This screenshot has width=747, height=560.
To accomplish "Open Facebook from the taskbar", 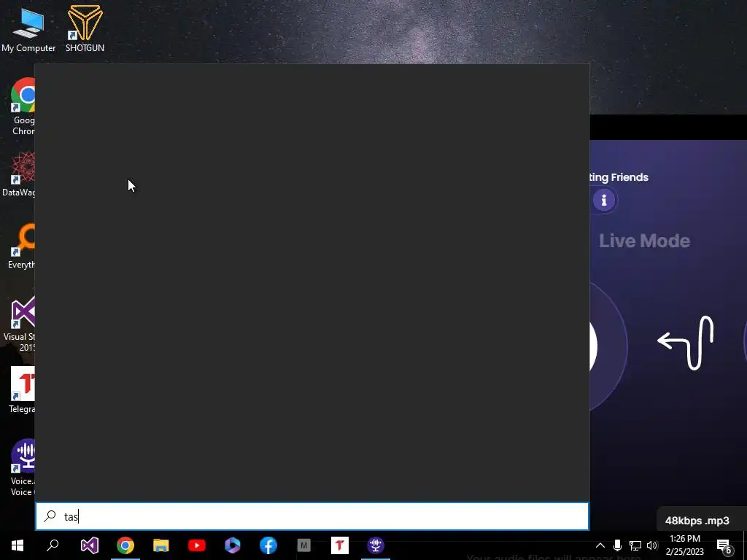I will (268, 545).
